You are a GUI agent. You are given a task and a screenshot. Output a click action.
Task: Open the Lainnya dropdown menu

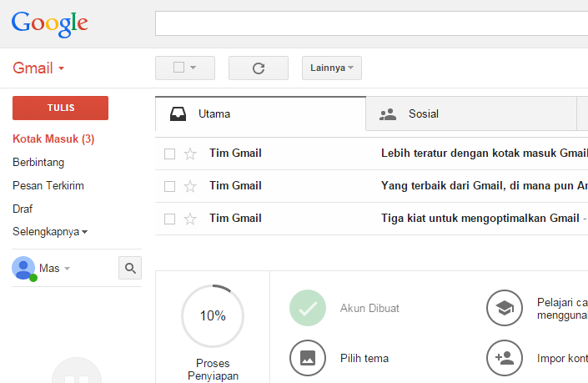(332, 68)
